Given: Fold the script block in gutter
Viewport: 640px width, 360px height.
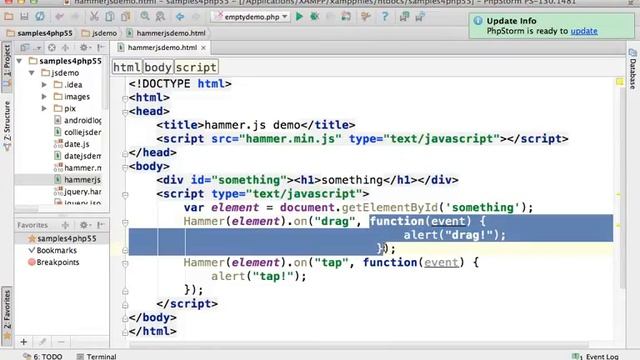Looking at the screenshot, I should [125, 195].
